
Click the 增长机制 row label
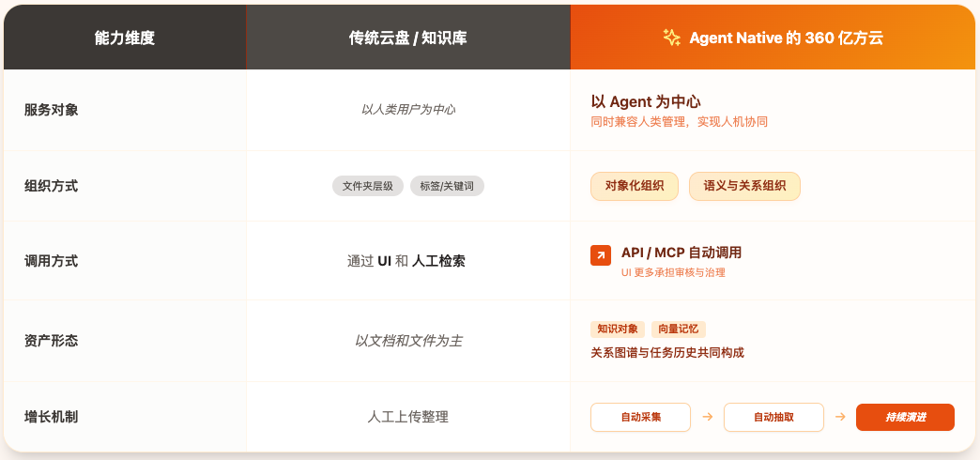pos(52,416)
